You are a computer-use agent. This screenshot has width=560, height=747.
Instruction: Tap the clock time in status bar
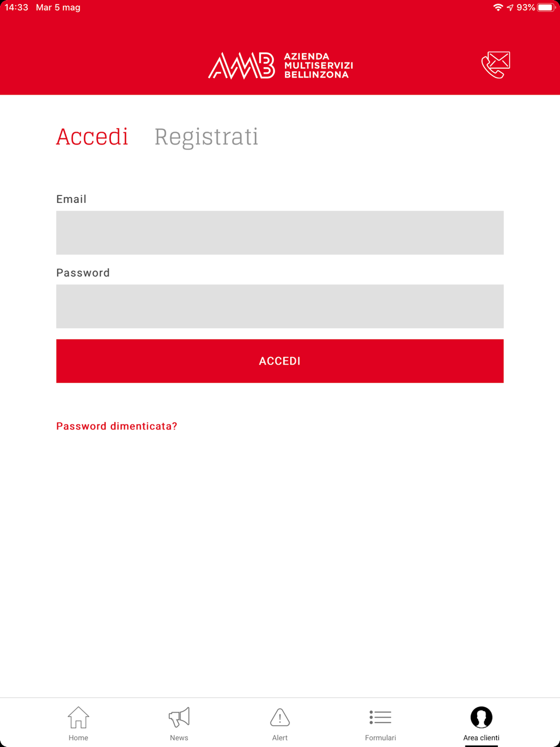16,7
